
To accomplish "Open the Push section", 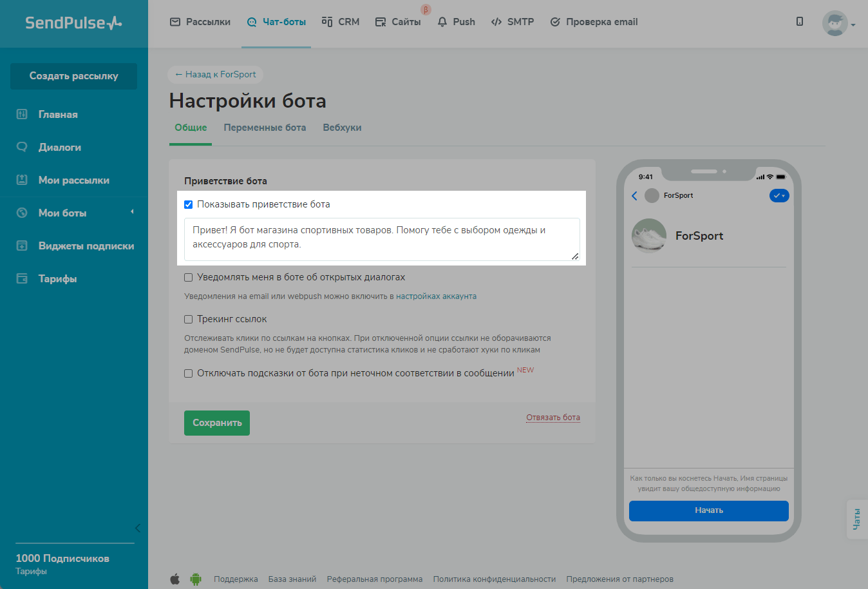I will [x=456, y=22].
